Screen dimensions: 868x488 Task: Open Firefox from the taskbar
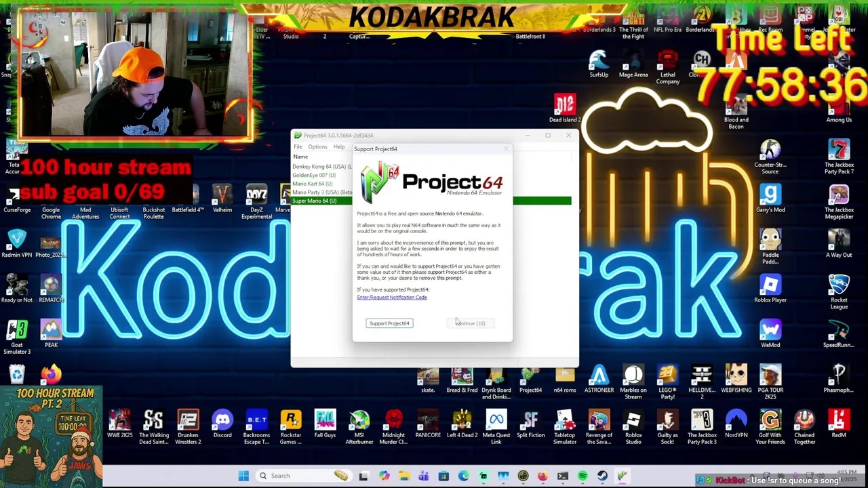[x=542, y=476]
